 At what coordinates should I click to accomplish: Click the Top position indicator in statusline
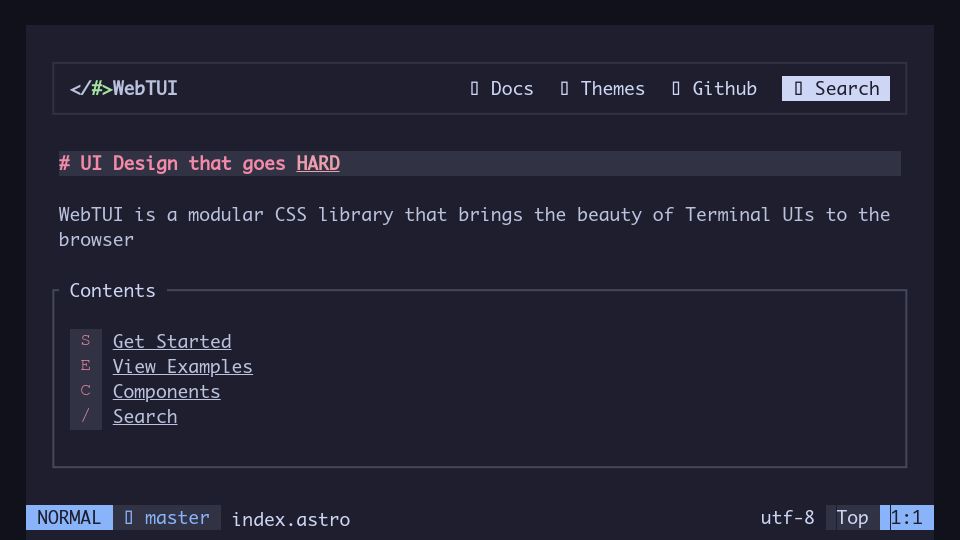(x=852, y=518)
